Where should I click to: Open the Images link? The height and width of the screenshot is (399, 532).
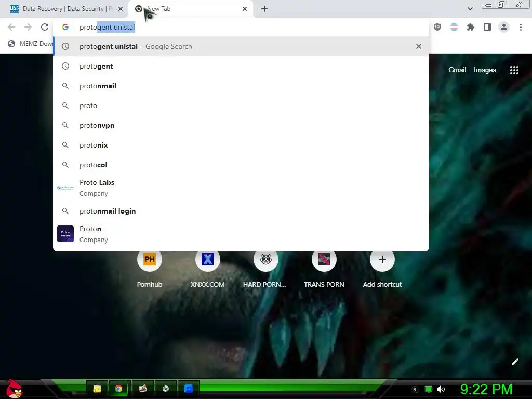point(485,70)
